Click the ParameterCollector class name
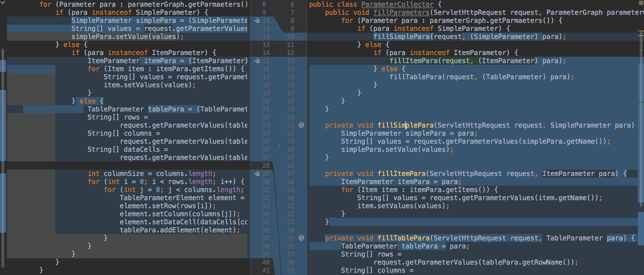 tap(397, 4)
